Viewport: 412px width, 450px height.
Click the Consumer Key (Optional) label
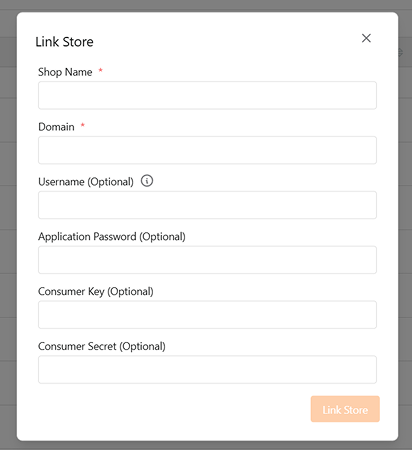click(96, 292)
